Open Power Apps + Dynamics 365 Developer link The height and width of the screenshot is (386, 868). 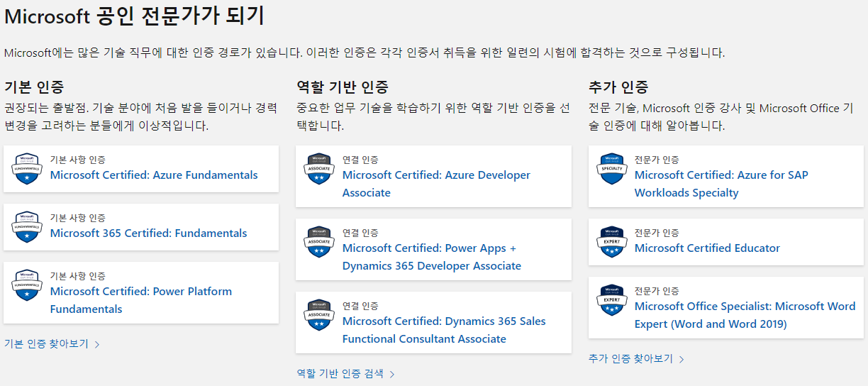pyautogui.click(x=431, y=257)
